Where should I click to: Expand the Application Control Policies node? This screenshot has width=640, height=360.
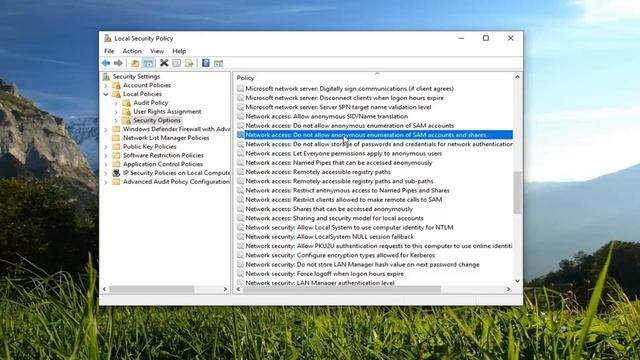pos(106,164)
